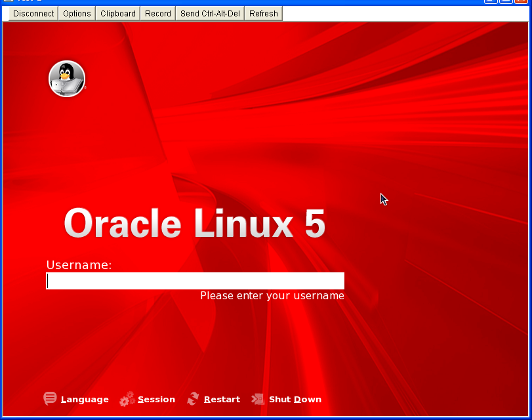This screenshot has width=532, height=420.
Task: Click the Session gears icon
Action: (x=127, y=399)
